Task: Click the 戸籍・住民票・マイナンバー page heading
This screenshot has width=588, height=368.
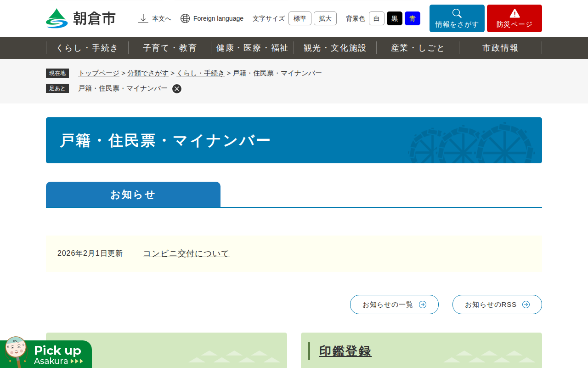Action: (165, 141)
